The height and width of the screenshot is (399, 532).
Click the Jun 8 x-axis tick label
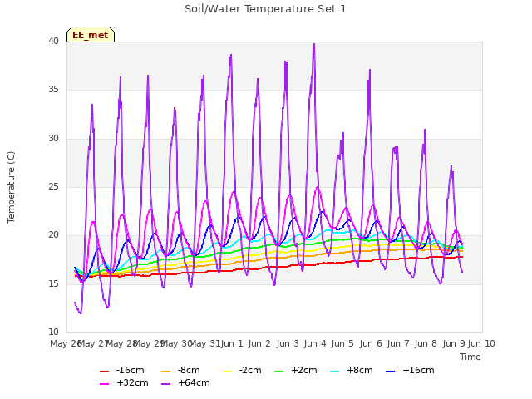coord(426,343)
